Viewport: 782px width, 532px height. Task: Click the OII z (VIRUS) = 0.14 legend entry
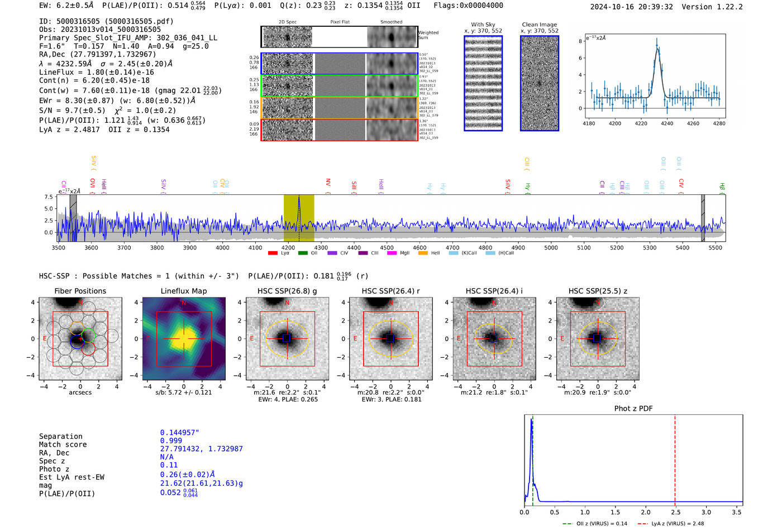pos(595,524)
